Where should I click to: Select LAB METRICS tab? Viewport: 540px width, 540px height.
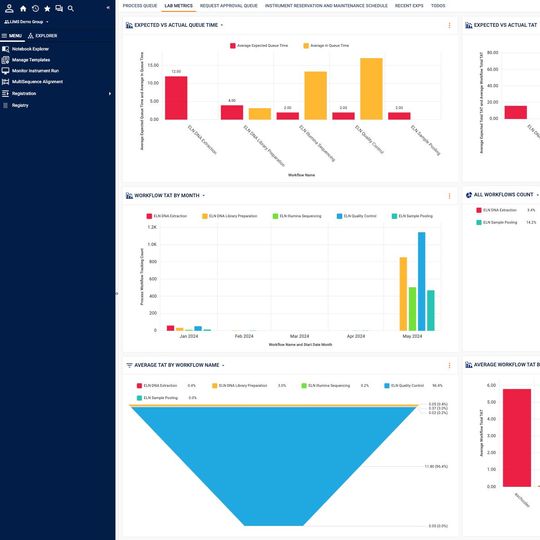click(x=178, y=6)
